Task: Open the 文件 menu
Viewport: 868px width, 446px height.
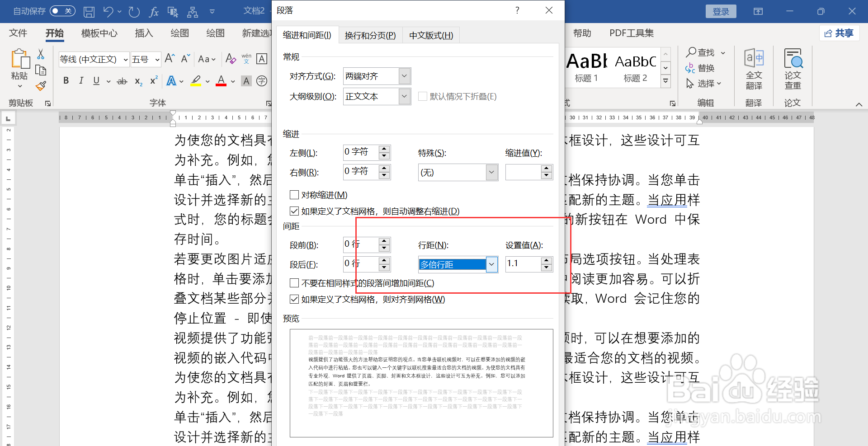Action: pyautogui.click(x=18, y=33)
